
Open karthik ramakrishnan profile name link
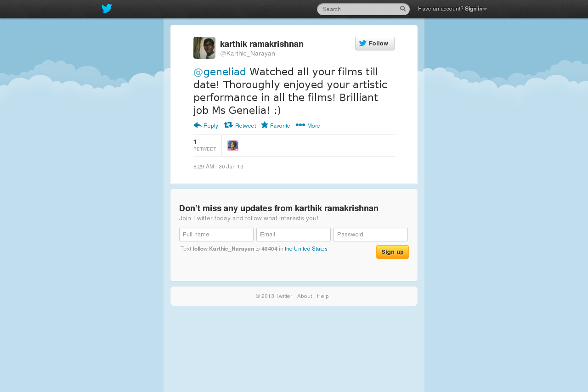[x=262, y=44]
